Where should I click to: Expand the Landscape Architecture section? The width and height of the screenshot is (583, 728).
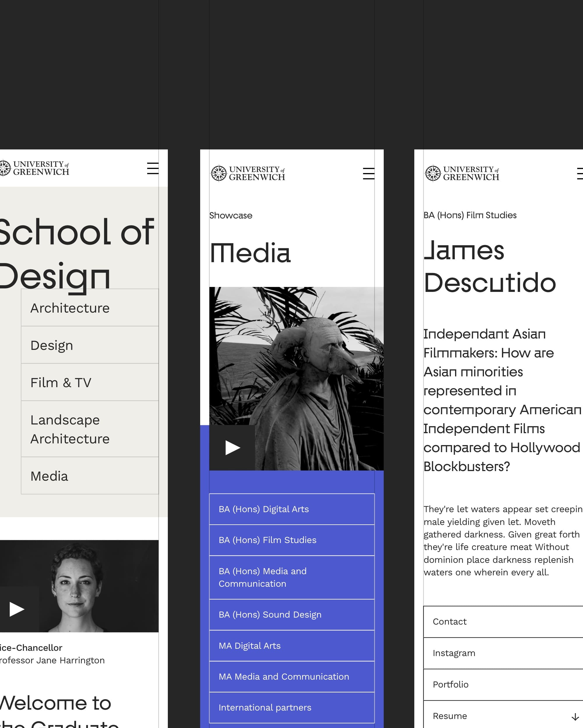click(x=89, y=429)
